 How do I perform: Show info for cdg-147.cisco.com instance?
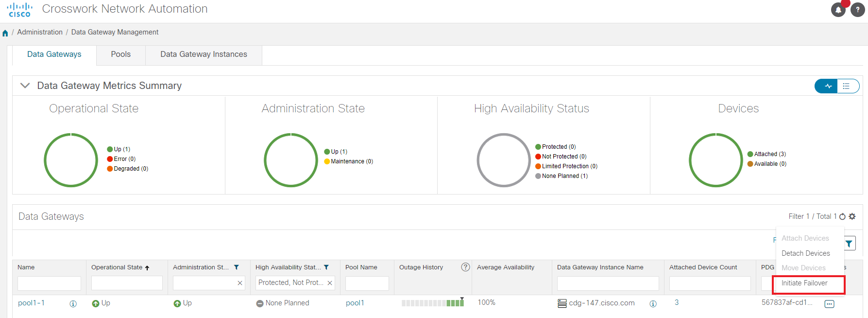pos(653,304)
